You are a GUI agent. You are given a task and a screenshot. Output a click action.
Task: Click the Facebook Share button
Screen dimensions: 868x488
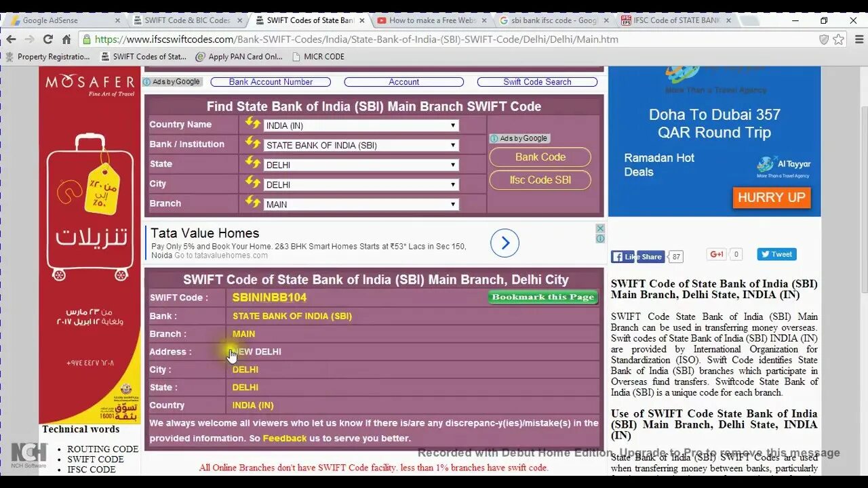click(x=651, y=257)
